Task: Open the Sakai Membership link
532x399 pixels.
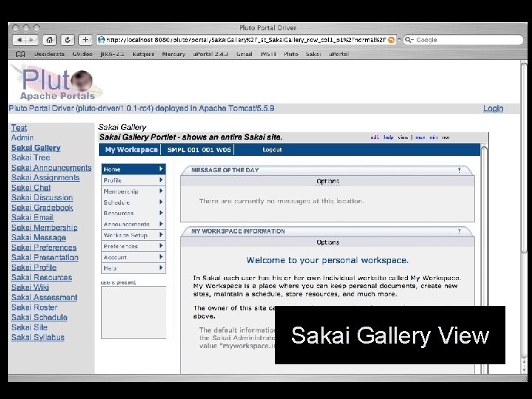Action: point(44,228)
